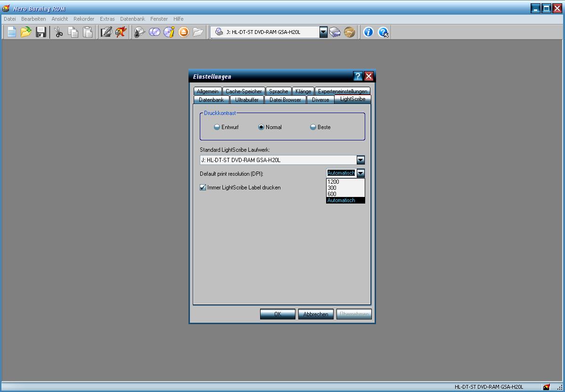Close the Einstellungen dialog with the X
Viewport: 565px width, 392px height.
(368, 76)
